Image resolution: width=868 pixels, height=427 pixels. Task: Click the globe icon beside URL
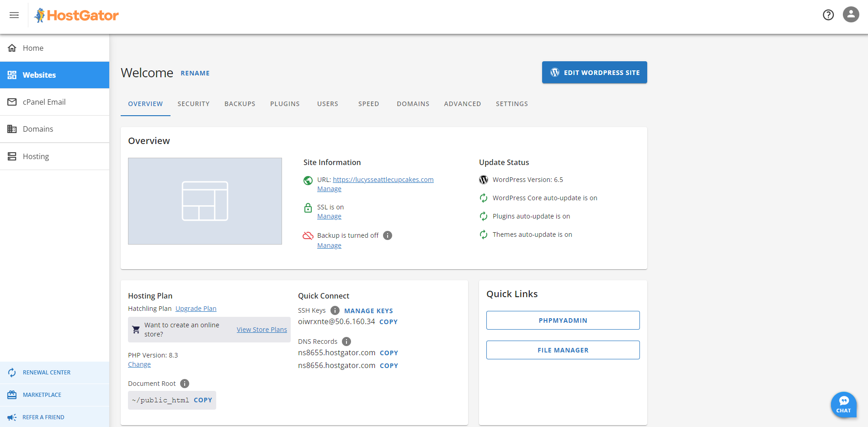(x=308, y=181)
